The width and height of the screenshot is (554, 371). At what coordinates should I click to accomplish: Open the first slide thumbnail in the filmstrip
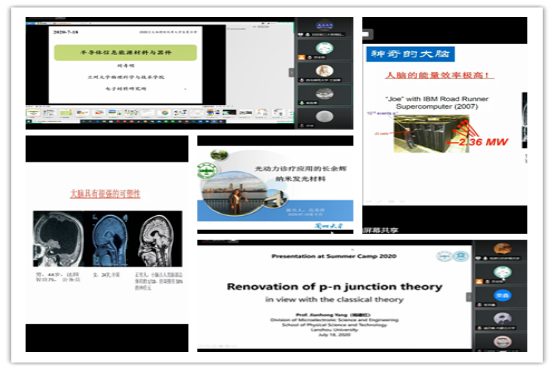33,113
